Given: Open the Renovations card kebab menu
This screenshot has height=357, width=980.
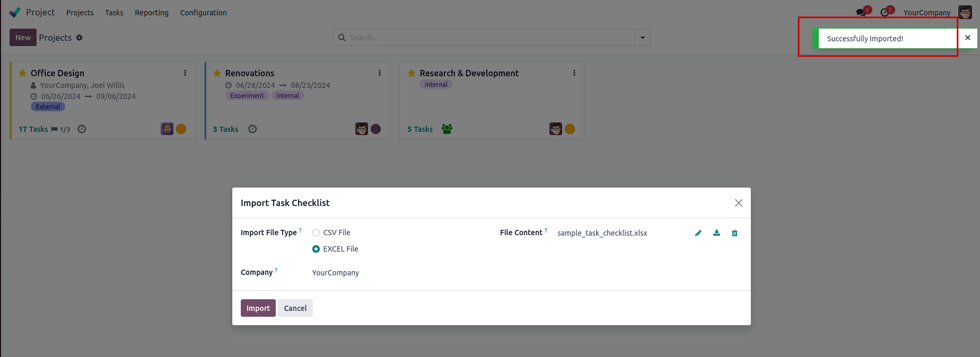Looking at the screenshot, I should point(380,73).
